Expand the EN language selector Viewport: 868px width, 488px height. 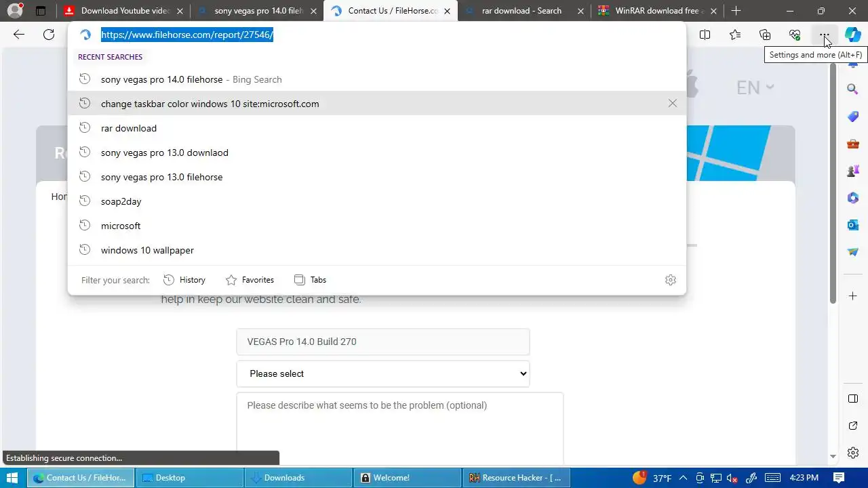[755, 87]
